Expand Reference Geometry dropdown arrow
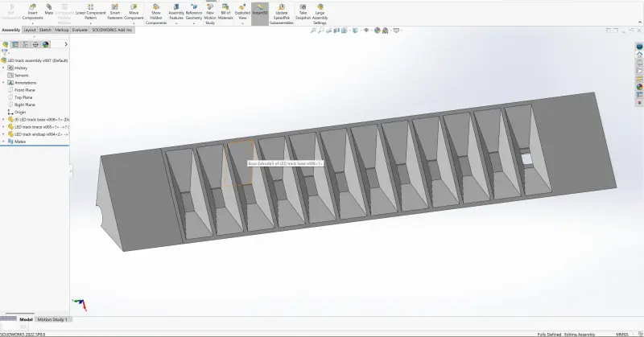 (194, 23)
